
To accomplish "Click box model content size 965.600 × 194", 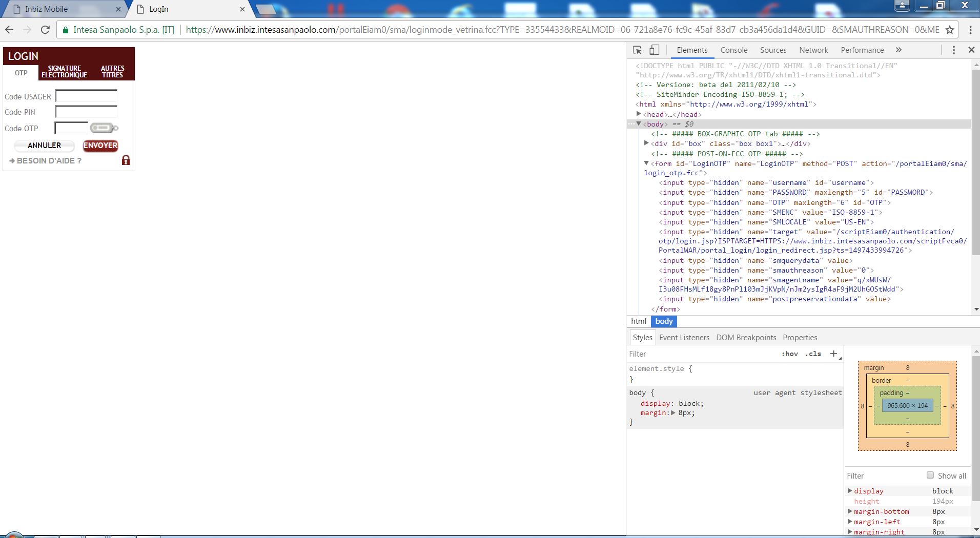I will click(x=907, y=405).
